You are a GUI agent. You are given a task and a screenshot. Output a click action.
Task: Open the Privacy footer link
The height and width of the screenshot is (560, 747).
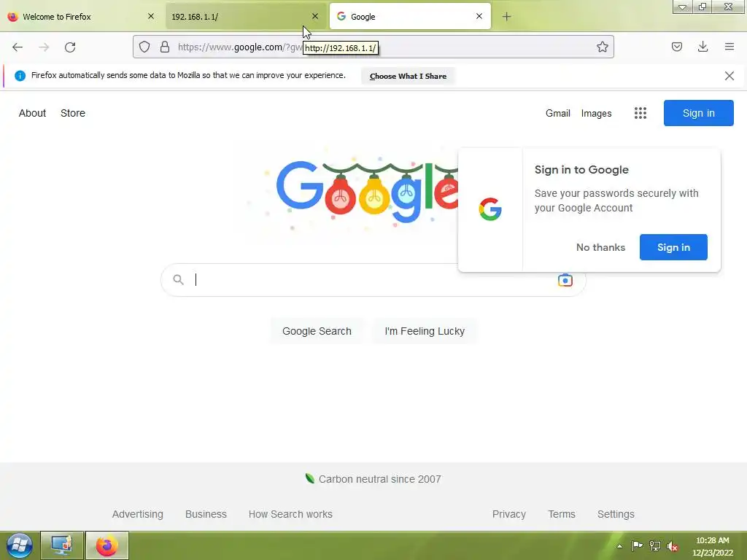(508, 514)
